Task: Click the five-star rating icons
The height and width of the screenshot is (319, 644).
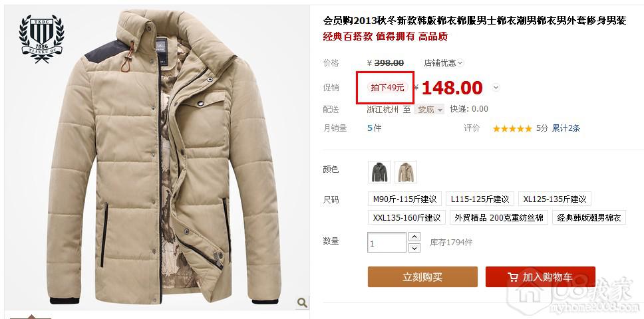Action: click(512, 129)
